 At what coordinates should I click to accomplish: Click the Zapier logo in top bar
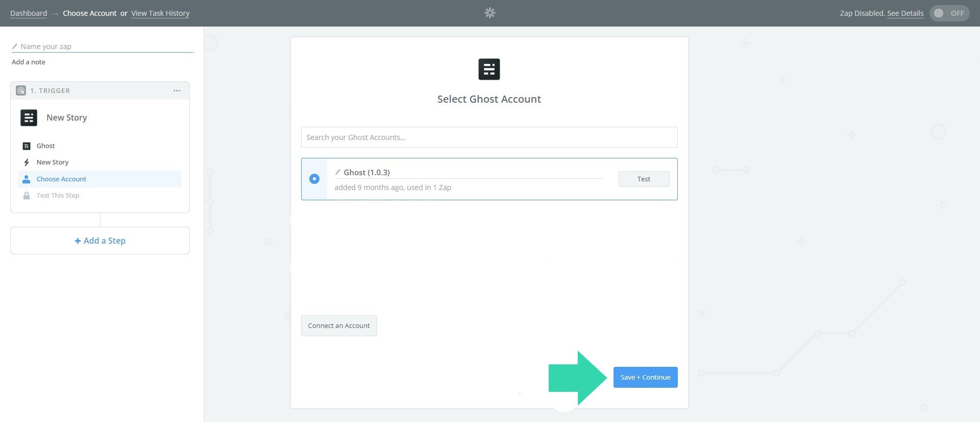pos(489,13)
